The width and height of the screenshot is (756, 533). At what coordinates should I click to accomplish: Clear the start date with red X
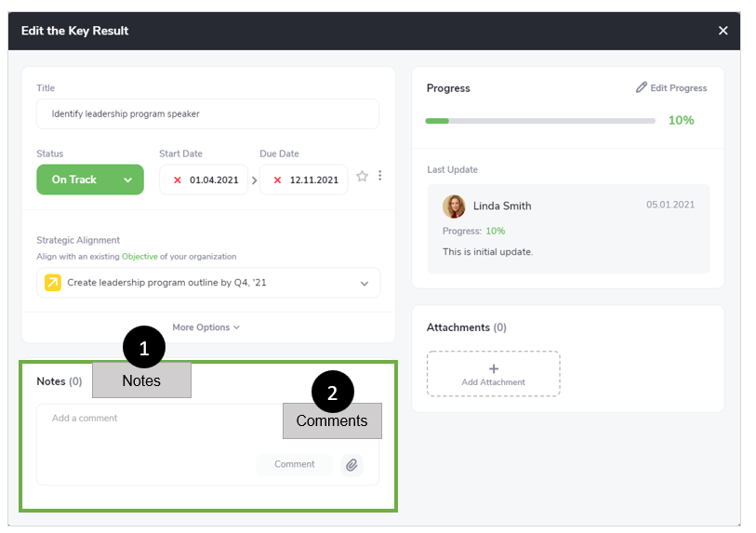pos(178,180)
